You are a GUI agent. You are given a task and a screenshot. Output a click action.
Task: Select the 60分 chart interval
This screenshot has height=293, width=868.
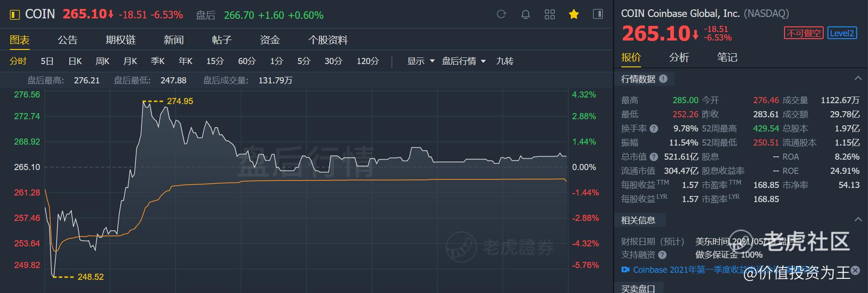(x=247, y=61)
